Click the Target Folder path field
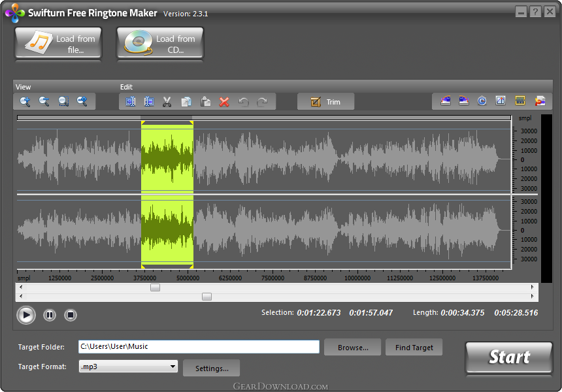The width and height of the screenshot is (562, 392). (x=199, y=347)
